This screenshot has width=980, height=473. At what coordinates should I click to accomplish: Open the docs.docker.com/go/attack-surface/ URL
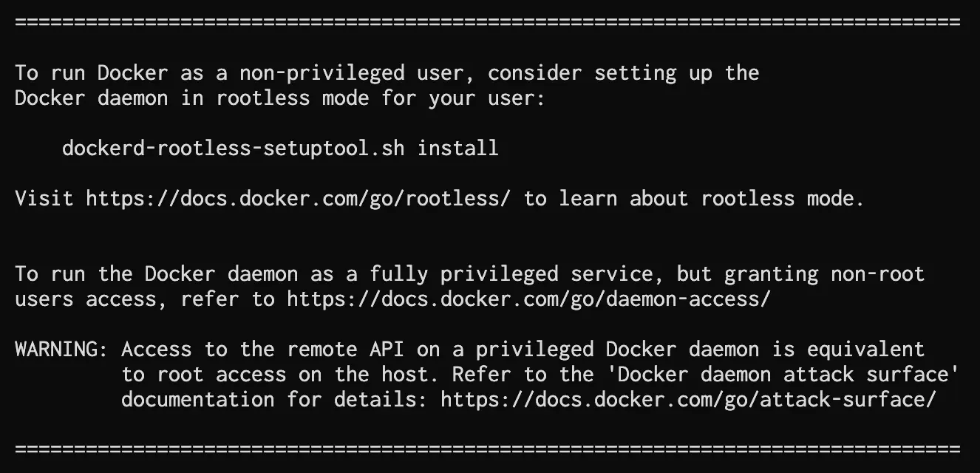(x=688, y=400)
